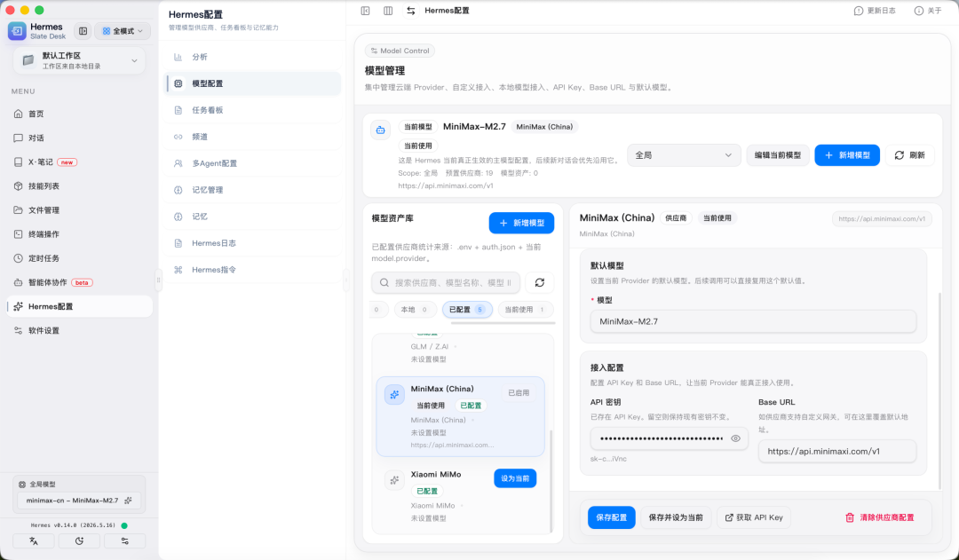Select the MiniMax (China) provider card

[460, 416]
